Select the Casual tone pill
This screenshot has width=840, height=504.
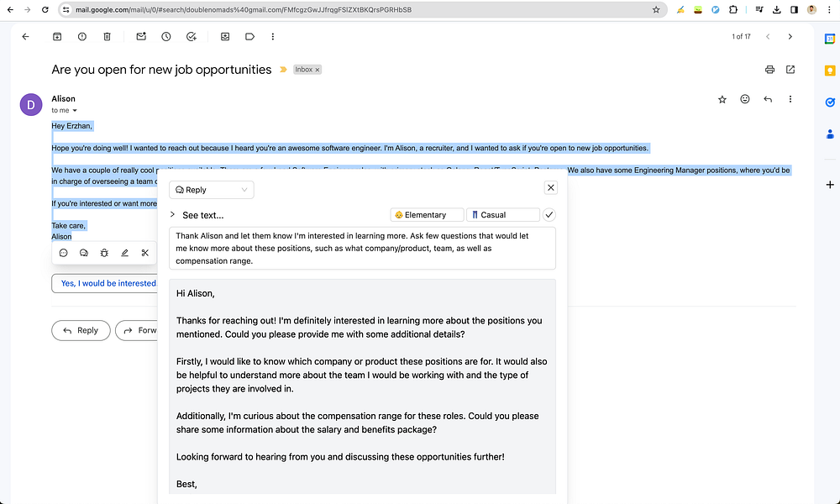pyautogui.click(x=502, y=214)
